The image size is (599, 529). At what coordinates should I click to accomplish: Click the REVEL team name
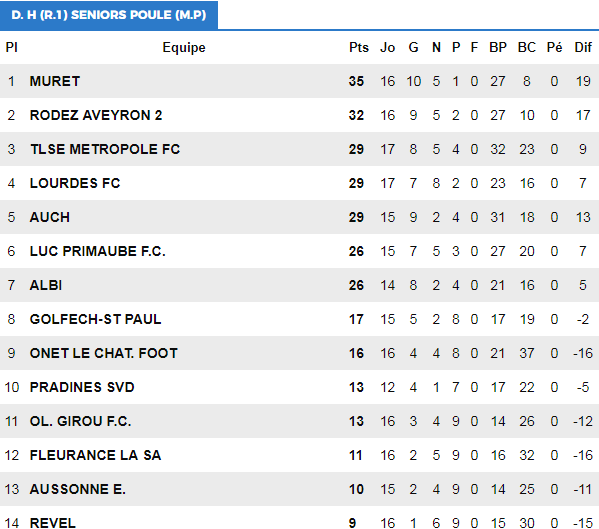[53, 523]
